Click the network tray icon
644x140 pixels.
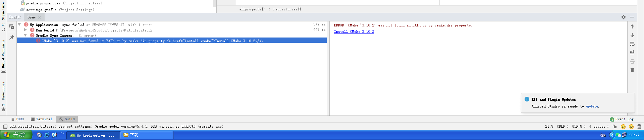pyautogui.click(x=624, y=135)
